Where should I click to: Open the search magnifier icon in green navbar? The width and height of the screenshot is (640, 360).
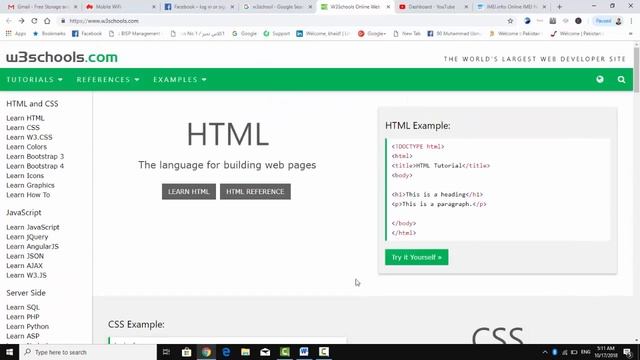(621, 80)
